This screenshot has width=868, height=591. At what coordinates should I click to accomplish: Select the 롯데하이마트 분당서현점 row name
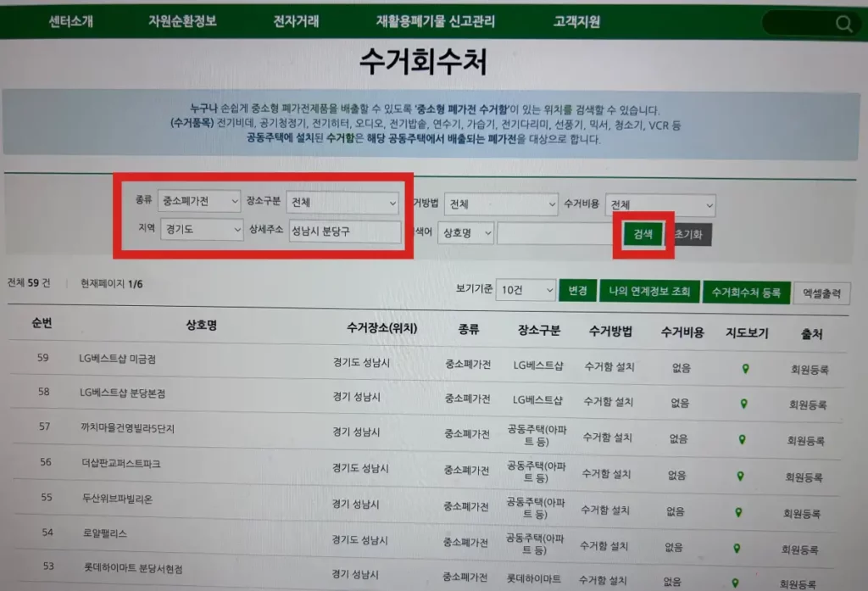click(133, 568)
